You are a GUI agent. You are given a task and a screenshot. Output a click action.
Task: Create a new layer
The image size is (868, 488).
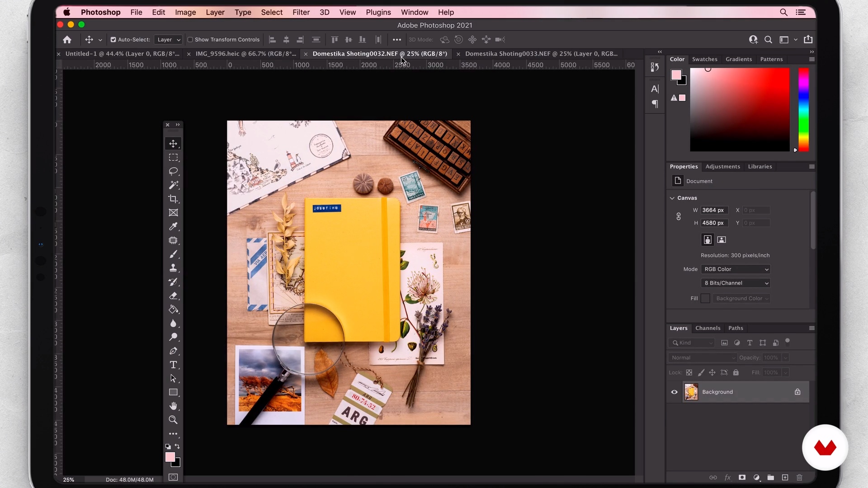coord(785,478)
